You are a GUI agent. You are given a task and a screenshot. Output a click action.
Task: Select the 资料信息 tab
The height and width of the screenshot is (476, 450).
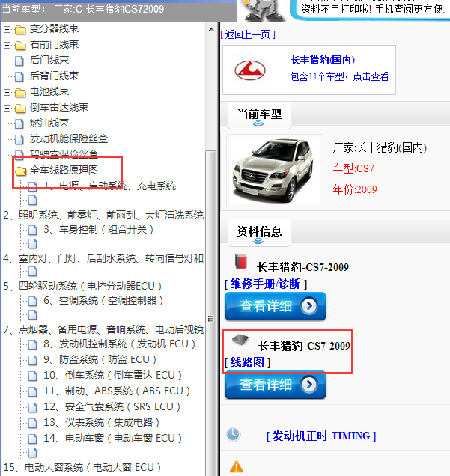259,232
